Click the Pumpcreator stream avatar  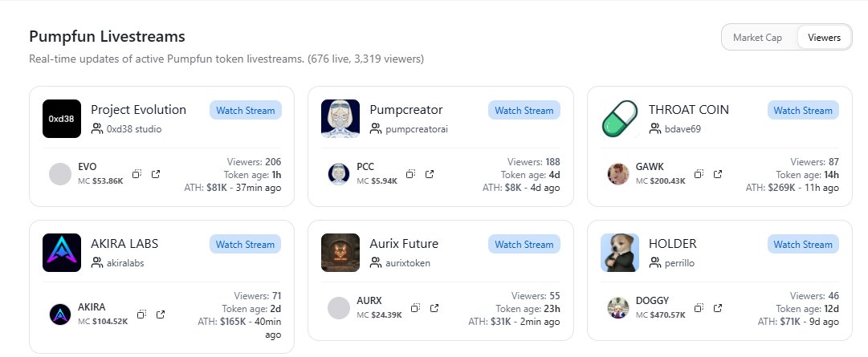[x=340, y=119]
